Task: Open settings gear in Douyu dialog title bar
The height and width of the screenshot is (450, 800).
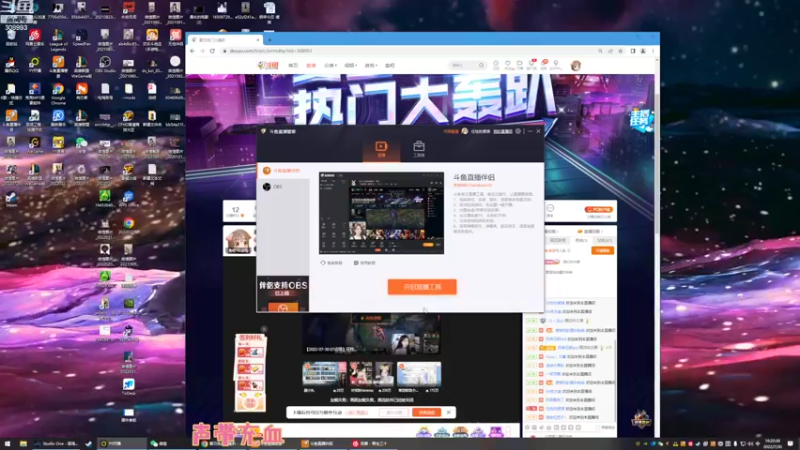Action: pos(518,131)
